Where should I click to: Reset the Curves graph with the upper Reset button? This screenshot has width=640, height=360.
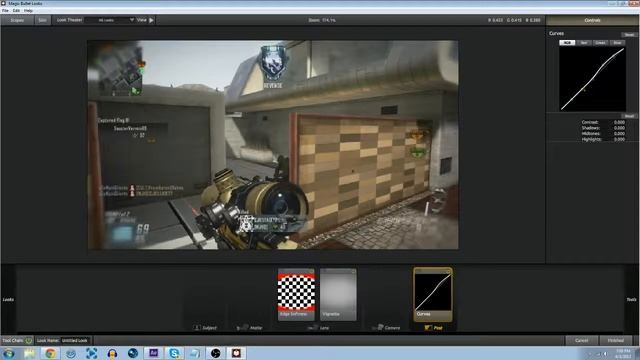tap(629, 35)
